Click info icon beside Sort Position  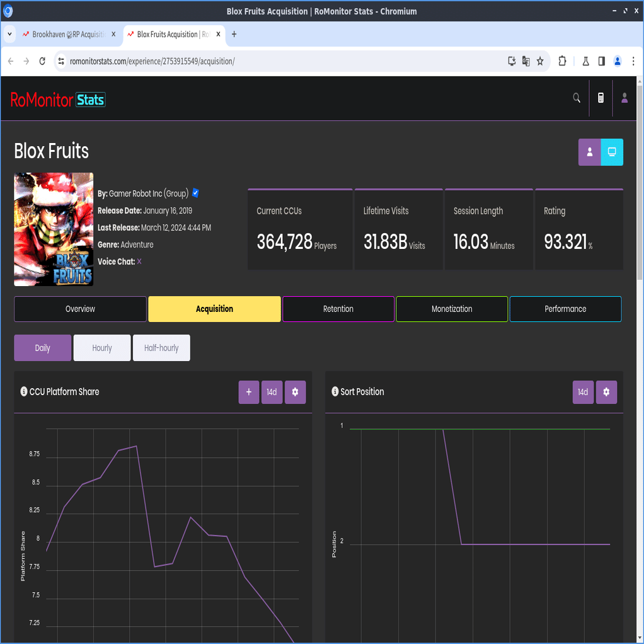pos(335,391)
